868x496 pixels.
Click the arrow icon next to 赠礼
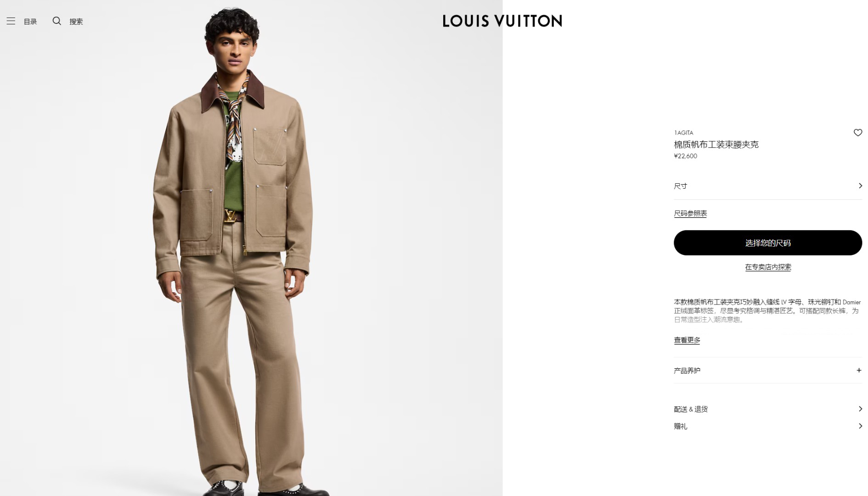coord(860,426)
